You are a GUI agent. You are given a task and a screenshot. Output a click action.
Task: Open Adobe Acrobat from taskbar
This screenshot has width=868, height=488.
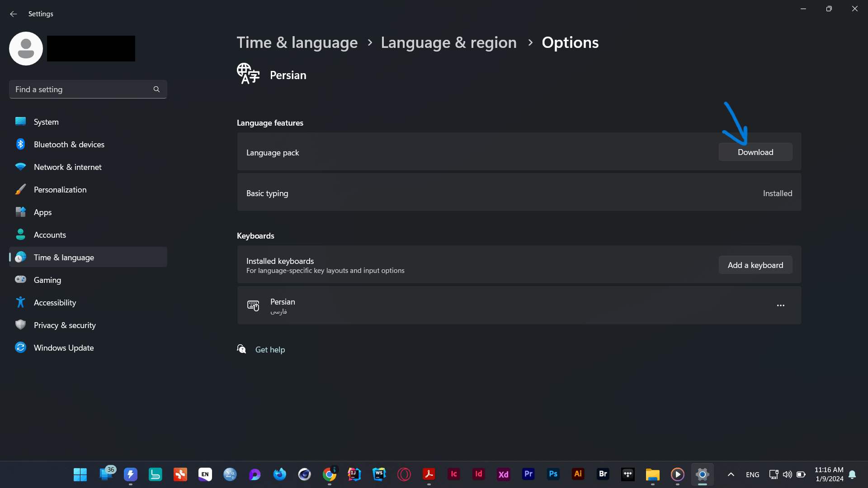(x=429, y=474)
